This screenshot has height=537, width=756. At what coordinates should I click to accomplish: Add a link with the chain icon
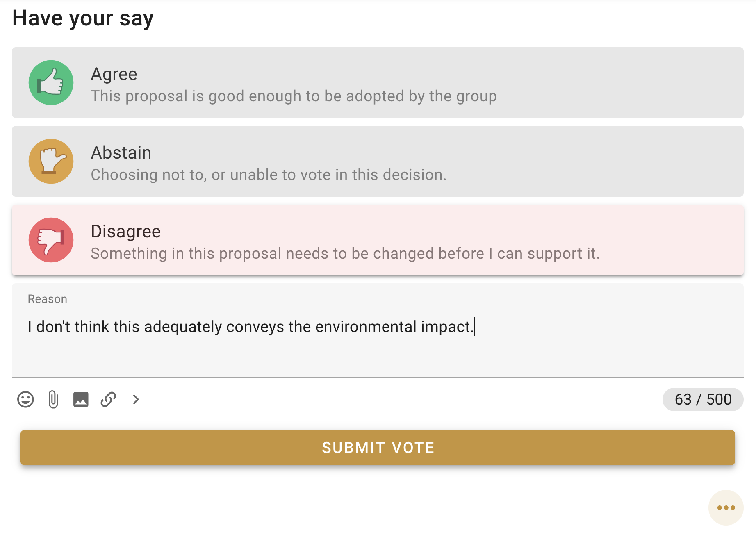click(x=108, y=399)
